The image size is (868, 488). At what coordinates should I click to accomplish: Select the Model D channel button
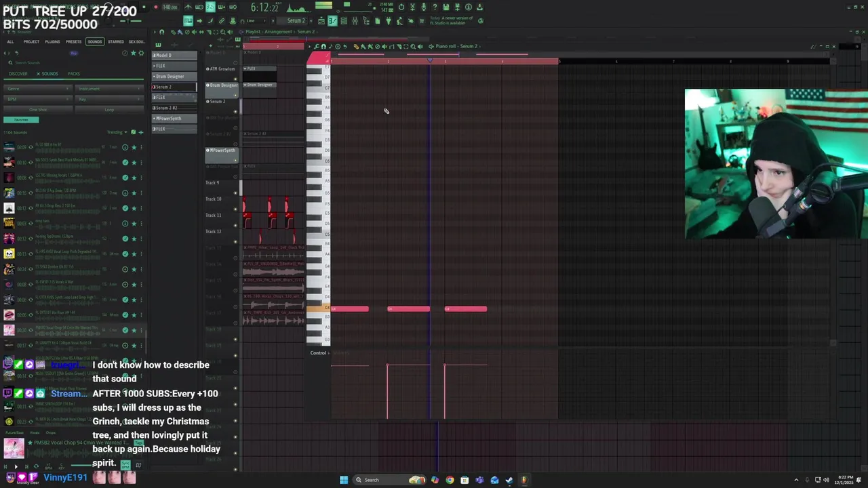(x=175, y=55)
